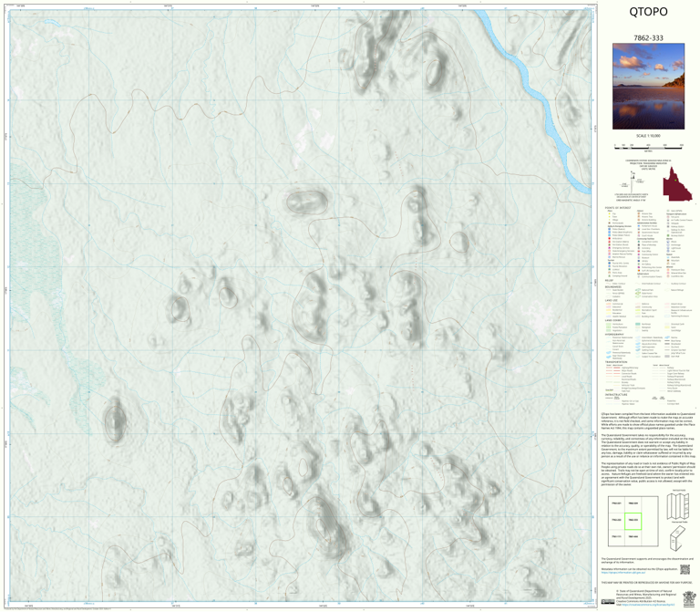Click the POINTS OF INTEREST legend heading
This screenshot has width=700, height=612.
click(x=618, y=208)
